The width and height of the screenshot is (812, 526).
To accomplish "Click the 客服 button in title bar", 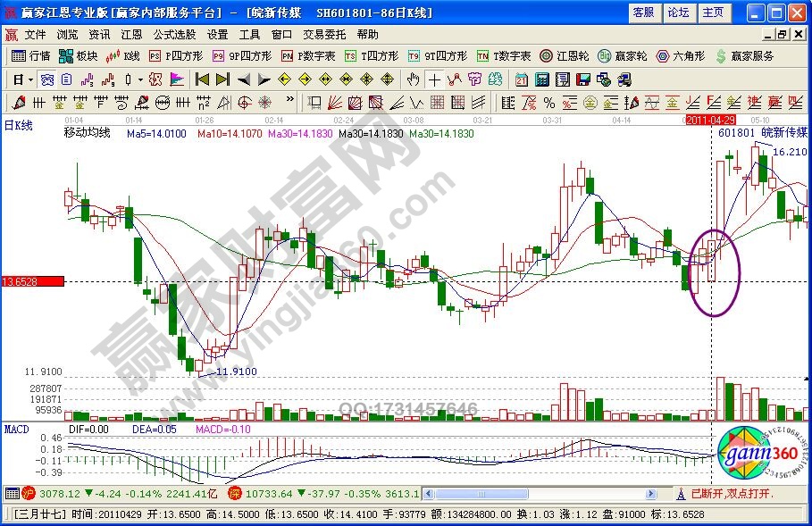I will coord(643,13).
